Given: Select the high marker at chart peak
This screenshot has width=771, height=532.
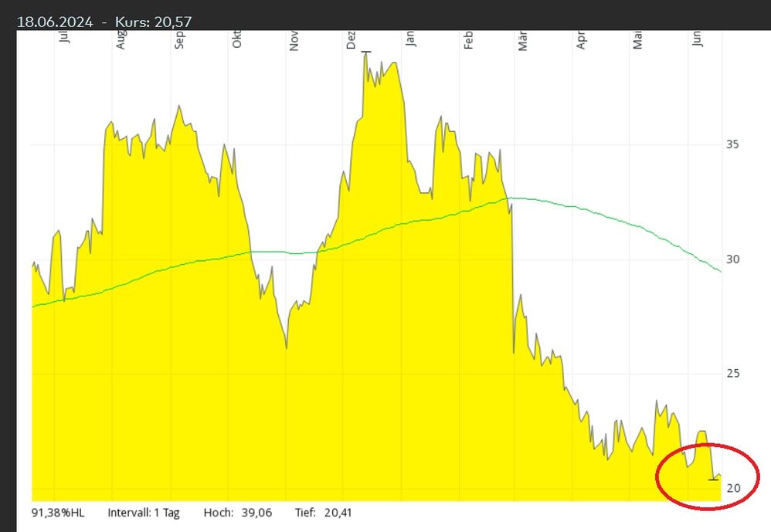Looking at the screenshot, I should (366, 53).
